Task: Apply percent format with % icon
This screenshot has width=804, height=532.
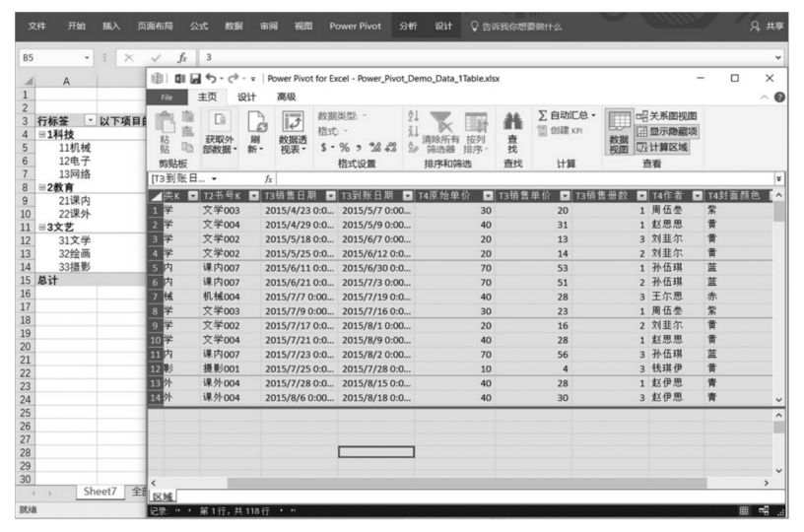Action: tap(344, 148)
